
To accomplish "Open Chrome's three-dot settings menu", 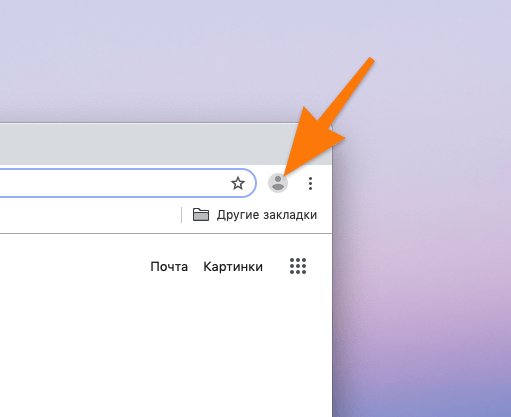I will coord(310,183).
